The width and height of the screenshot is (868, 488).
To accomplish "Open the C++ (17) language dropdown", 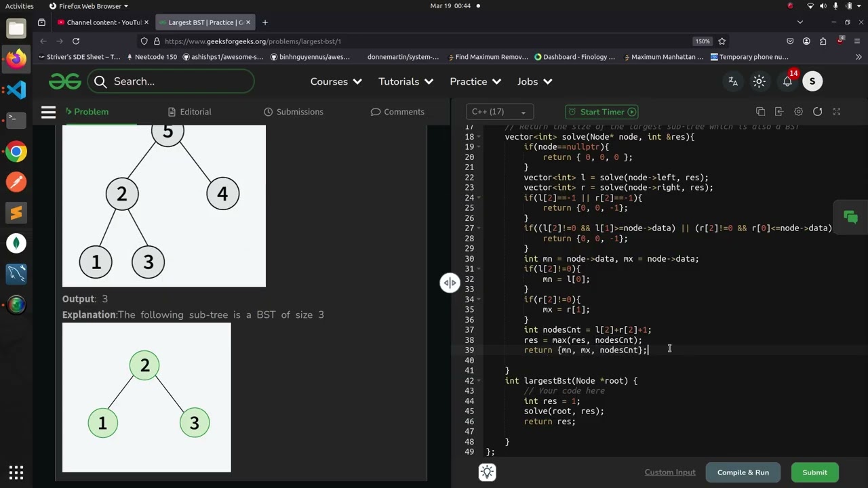I will point(500,112).
